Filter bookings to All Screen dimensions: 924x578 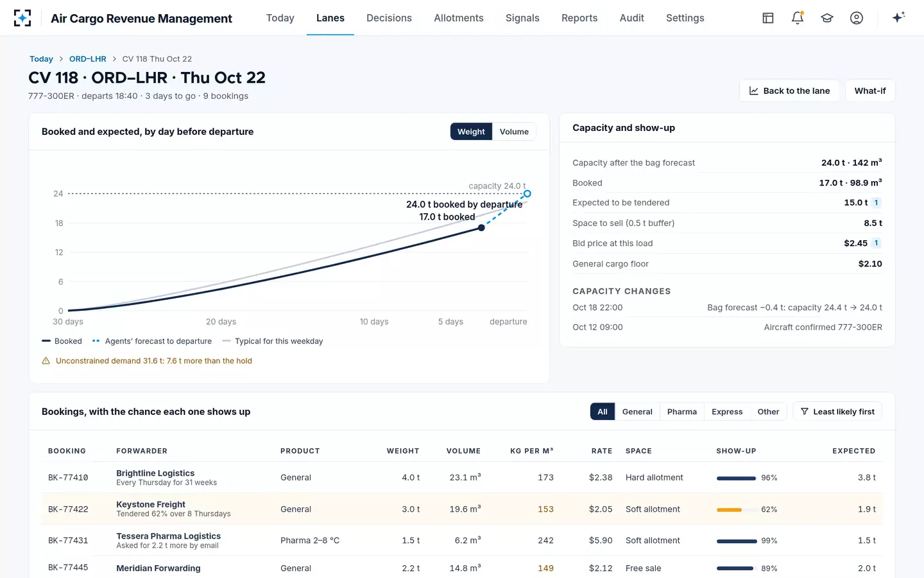603,412
